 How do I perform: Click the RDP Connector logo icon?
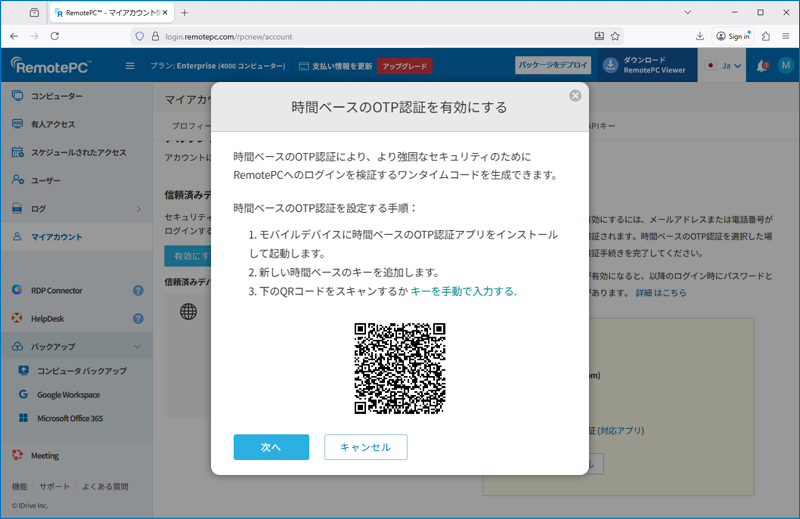click(x=17, y=290)
